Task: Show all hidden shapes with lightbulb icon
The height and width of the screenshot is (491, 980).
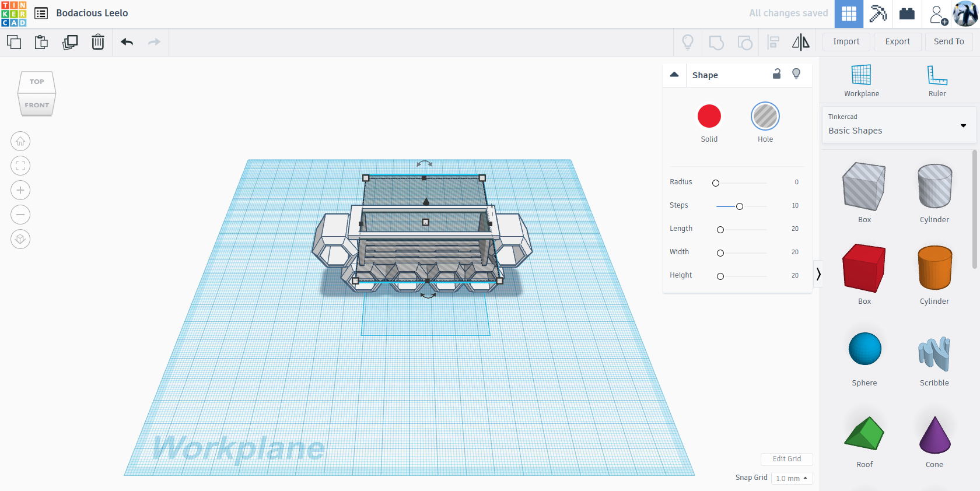Action: (688, 42)
